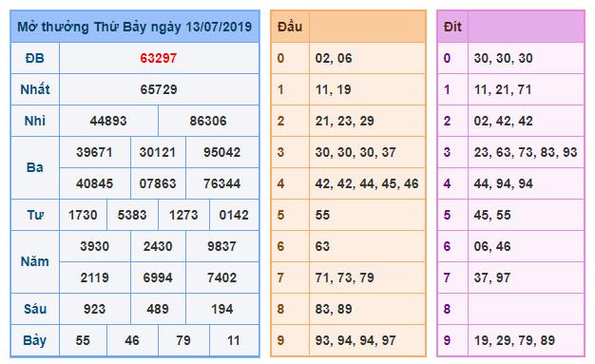Click "83, 89" in the Đầu table
The image size is (595, 364).
tap(334, 309)
